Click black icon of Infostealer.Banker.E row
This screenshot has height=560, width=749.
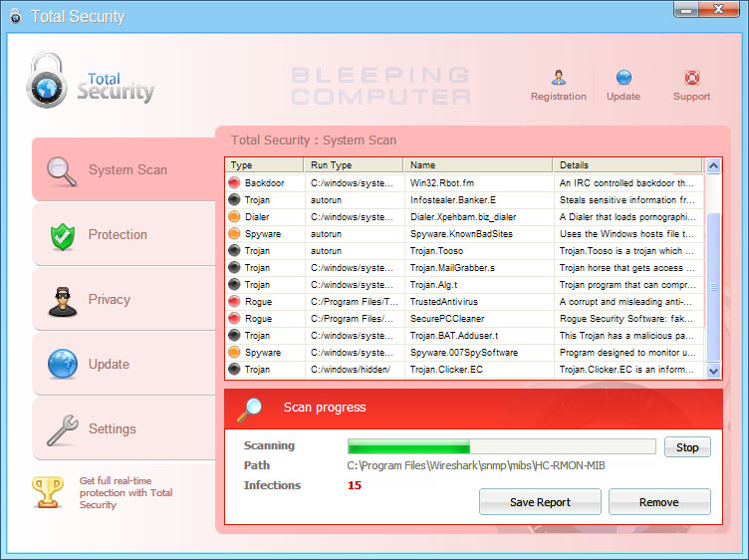[234, 199]
